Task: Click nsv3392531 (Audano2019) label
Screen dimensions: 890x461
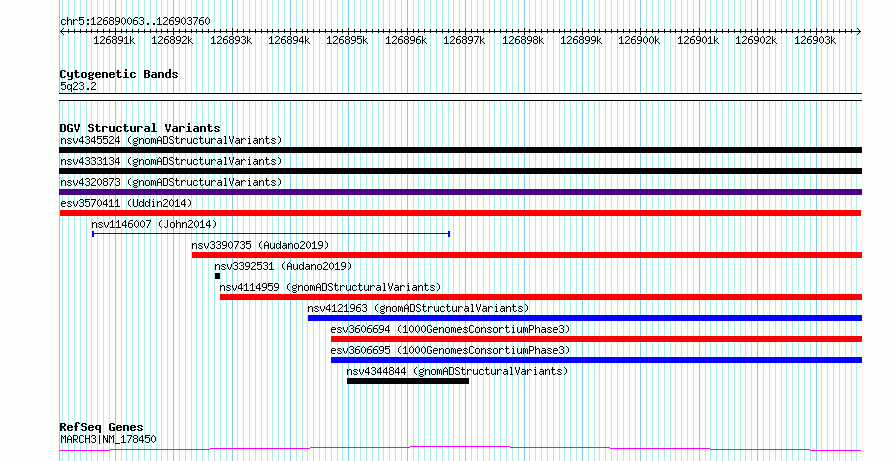Action: tap(283, 266)
